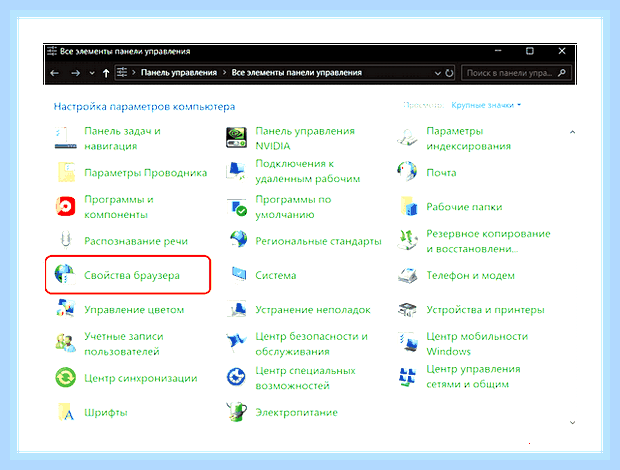
Task: Open the Параметры Проводника link
Action: (x=146, y=173)
